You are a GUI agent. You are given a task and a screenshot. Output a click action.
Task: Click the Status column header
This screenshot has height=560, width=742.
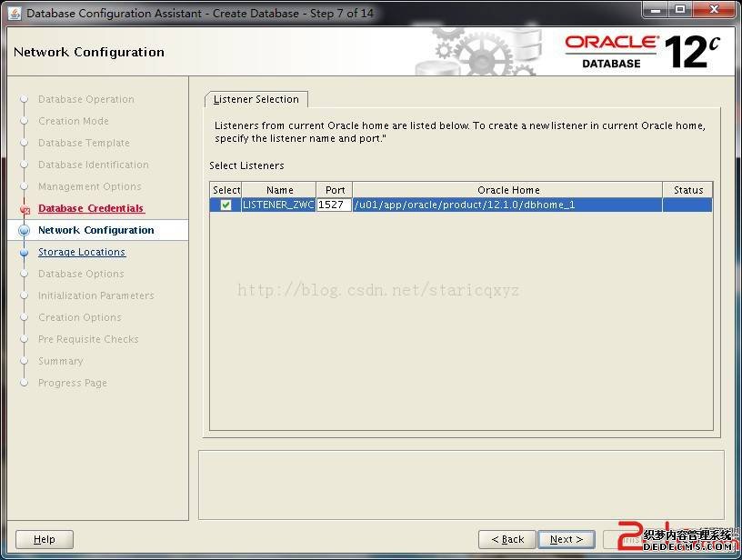[x=687, y=190]
